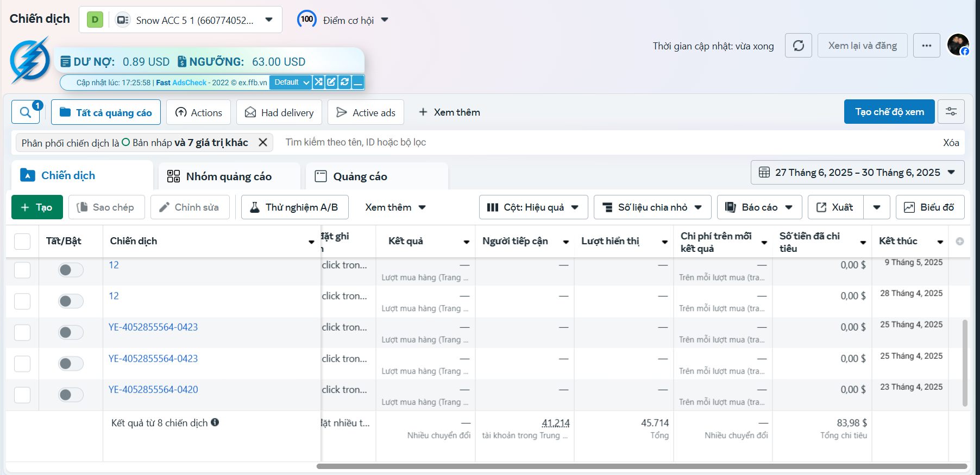Viewport: 980px width, 475px height.
Task: Select the Active ads view
Action: [366, 112]
